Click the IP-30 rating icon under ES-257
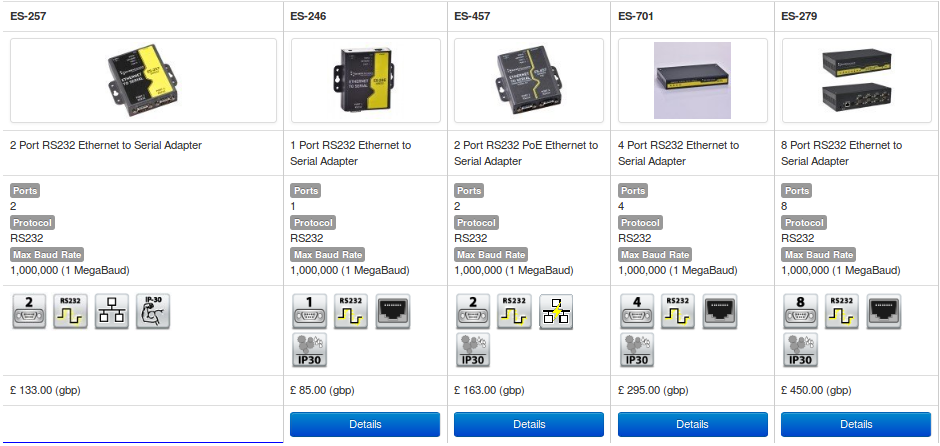Screen dimensions: 940x446 (153, 311)
